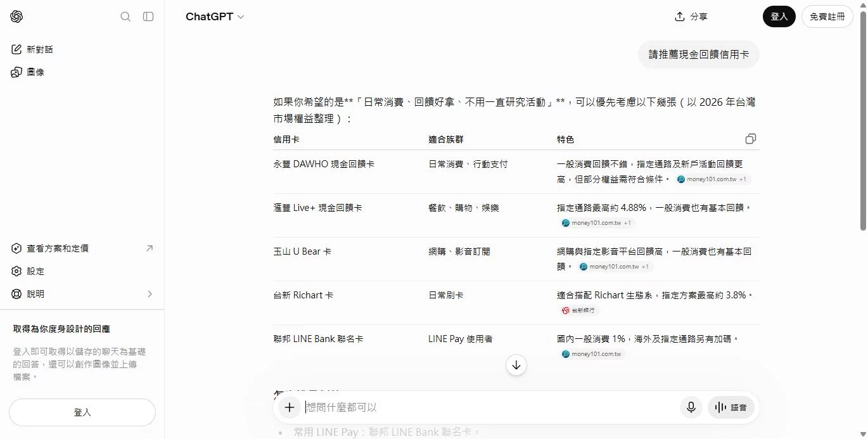
Task: Click the 圖像 images icon
Action: click(17, 72)
